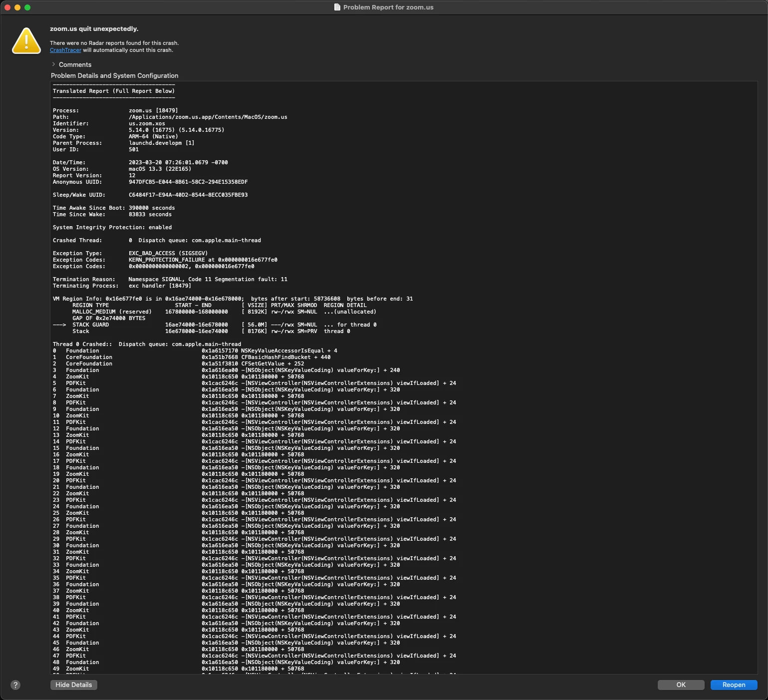This screenshot has width=768, height=700.
Task: Click stack frame 38 PDFKit row
Action: (x=255, y=597)
